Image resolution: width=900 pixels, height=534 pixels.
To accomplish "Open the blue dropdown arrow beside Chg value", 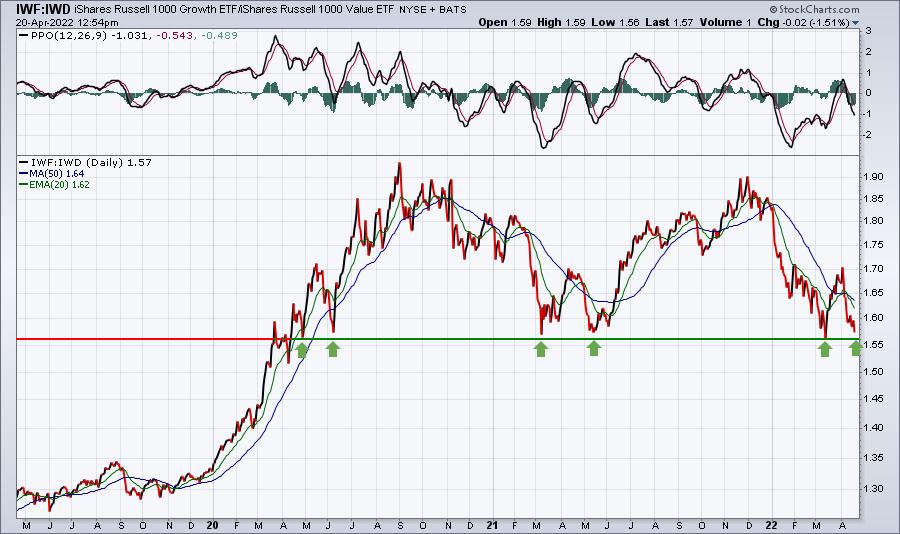I will (x=856, y=23).
